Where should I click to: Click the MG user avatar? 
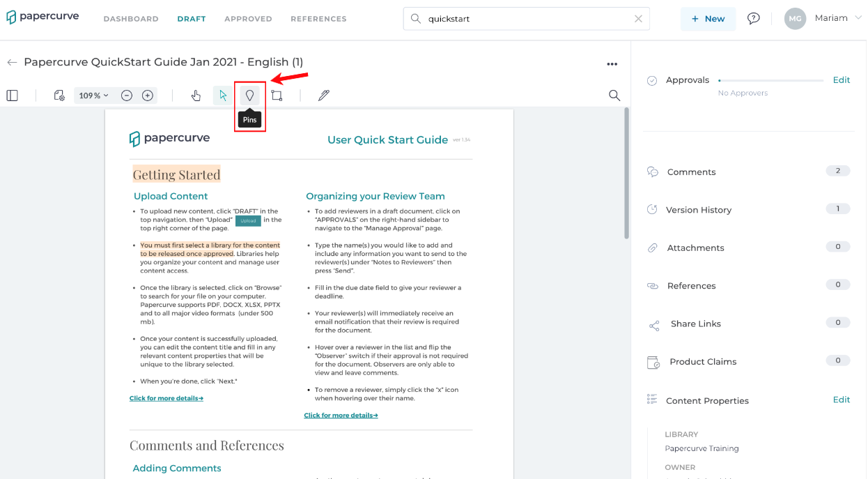[795, 19]
